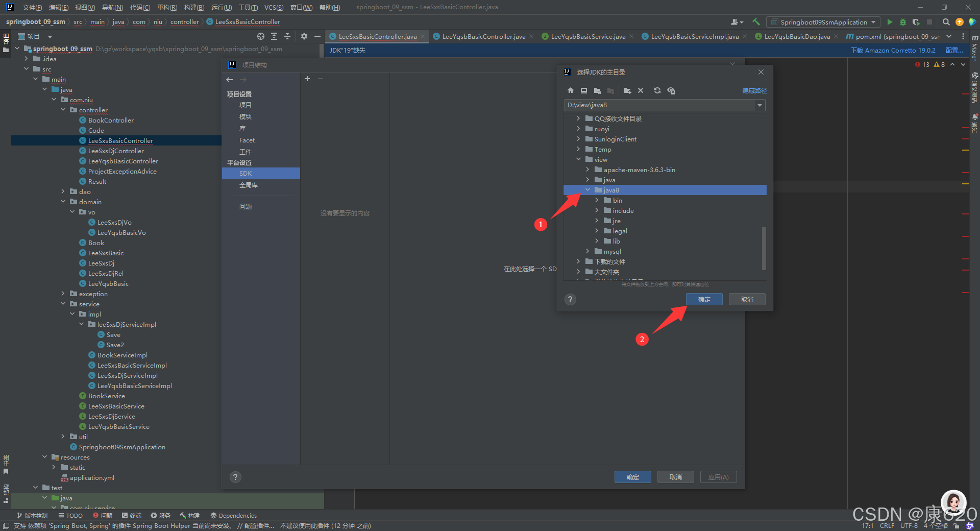
Task: Start debugging with the Debug icon
Action: pos(902,22)
